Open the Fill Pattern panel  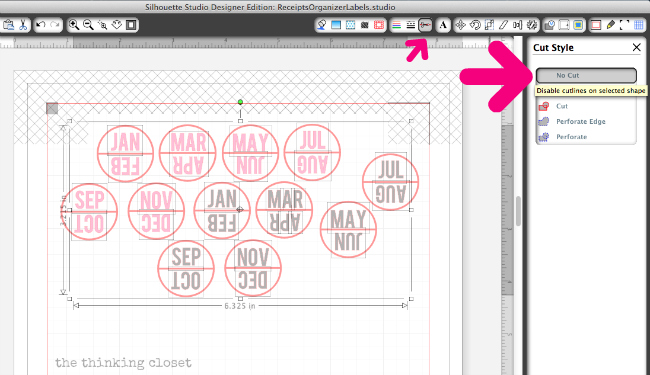tap(350, 25)
